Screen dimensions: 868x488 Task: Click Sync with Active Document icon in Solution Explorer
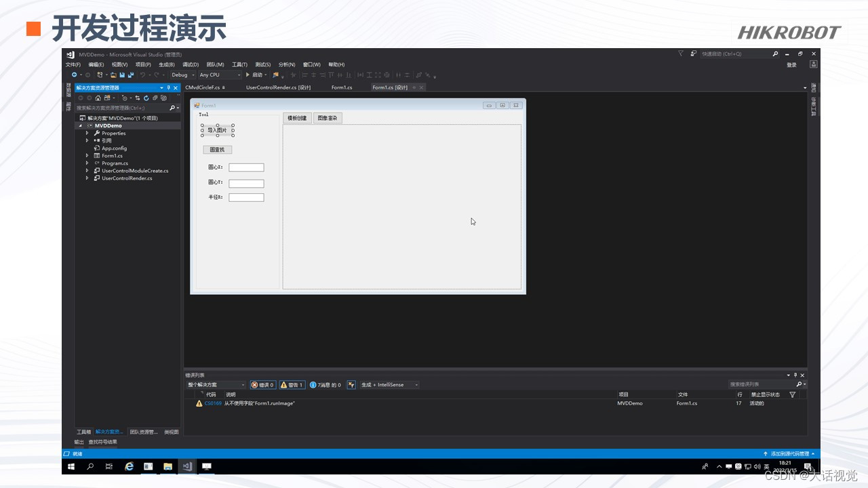(138, 98)
